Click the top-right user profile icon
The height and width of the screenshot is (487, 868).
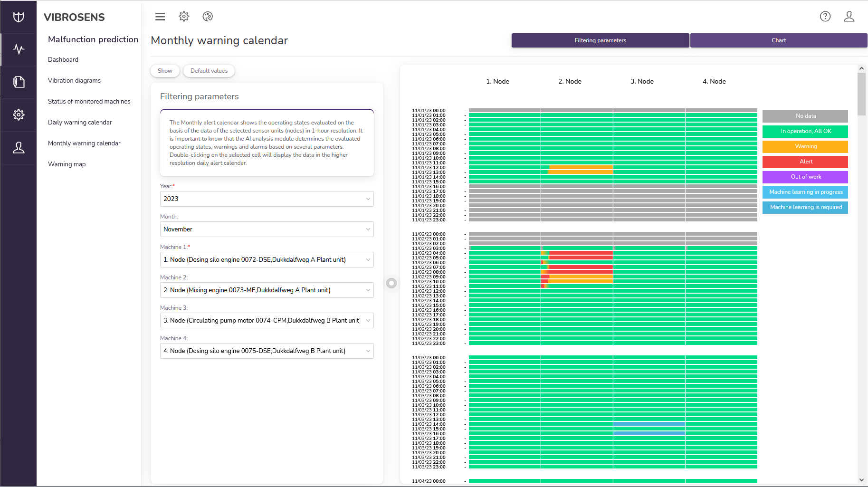849,17
